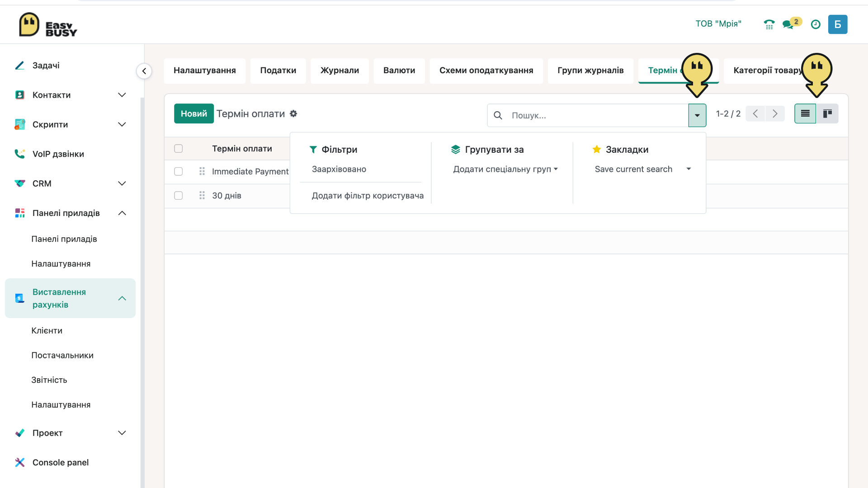Click the EasyBusy logo
The height and width of the screenshot is (488, 868).
[x=48, y=24]
